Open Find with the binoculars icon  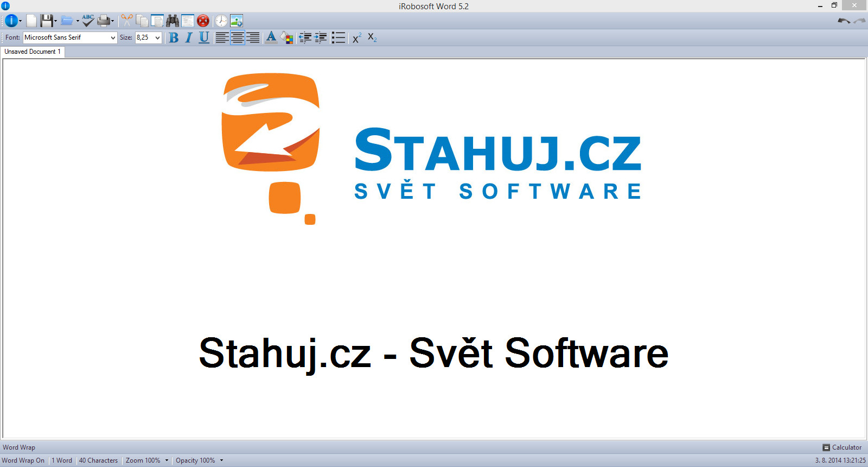tap(173, 21)
